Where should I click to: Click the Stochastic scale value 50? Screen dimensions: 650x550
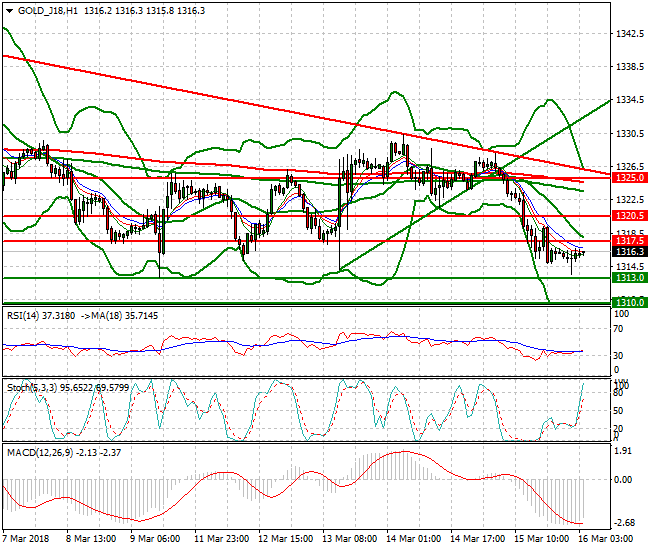[618, 411]
